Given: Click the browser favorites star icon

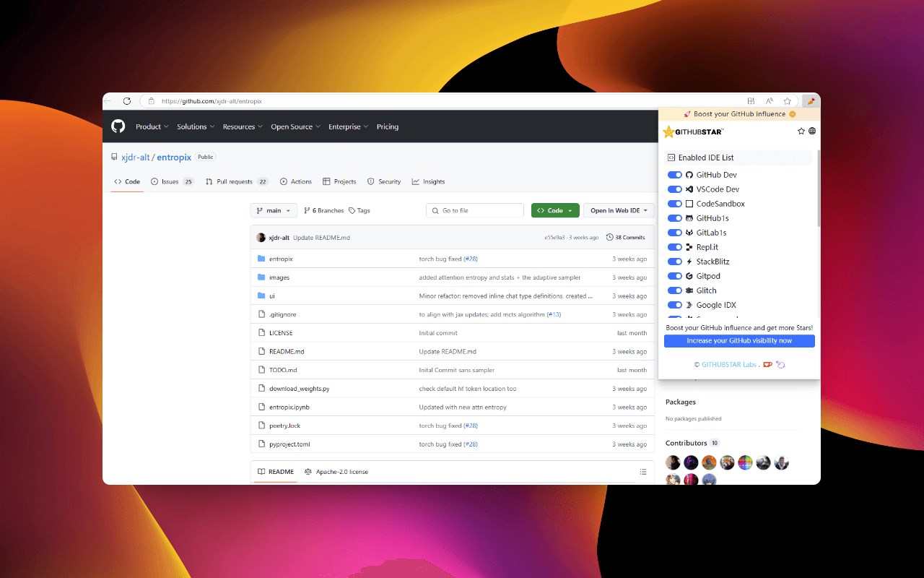Looking at the screenshot, I should [x=788, y=101].
